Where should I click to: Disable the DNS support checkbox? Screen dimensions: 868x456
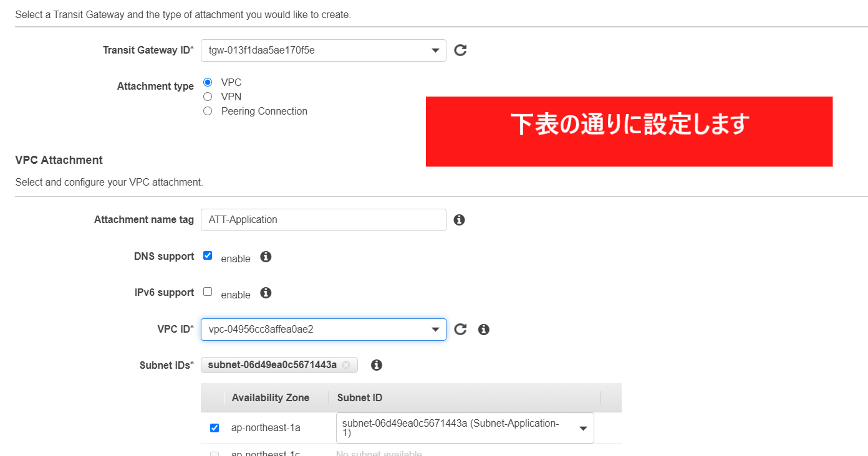[208, 255]
